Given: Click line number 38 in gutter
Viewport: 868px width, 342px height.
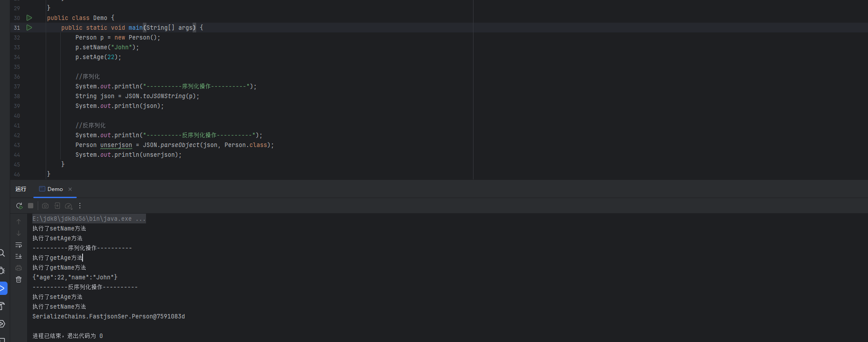Looking at the screenshot, I should point(17,96).
